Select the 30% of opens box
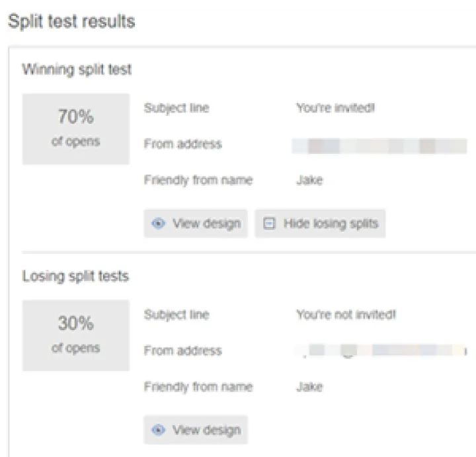 click(x=76, y=335)
